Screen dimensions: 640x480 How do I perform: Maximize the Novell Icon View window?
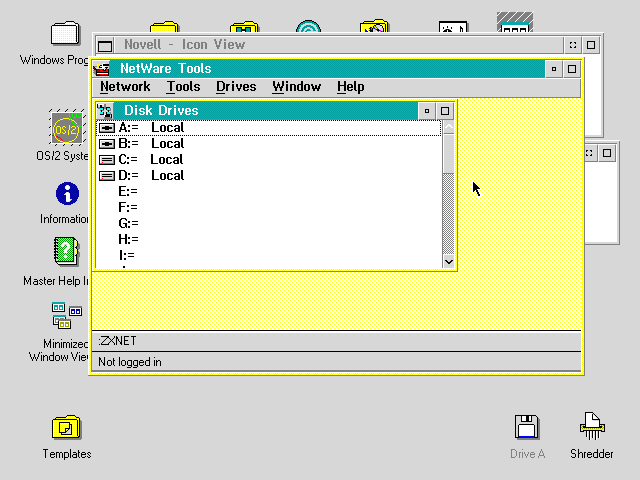click(591, 45)
